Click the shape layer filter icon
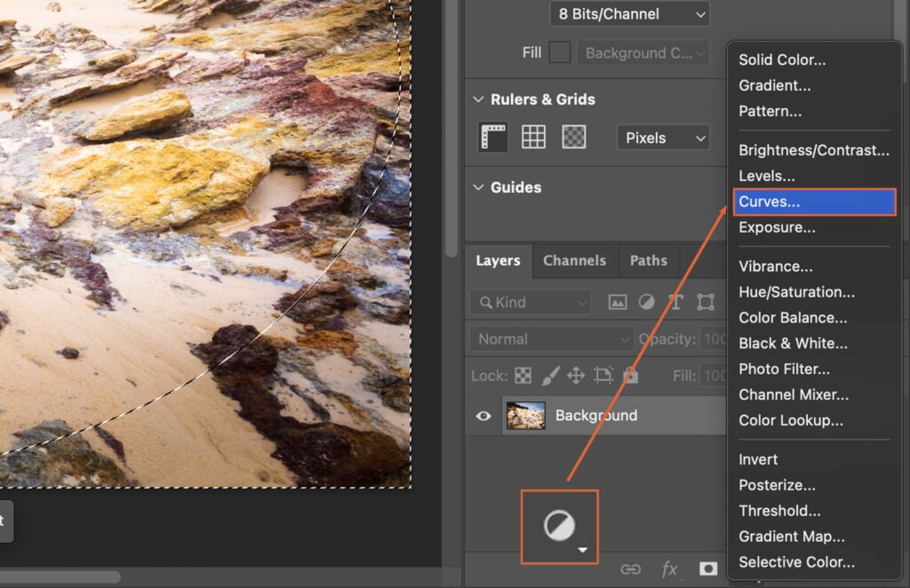Image resolution: width=910 pixels, height=588 pixels. (705, 302)
